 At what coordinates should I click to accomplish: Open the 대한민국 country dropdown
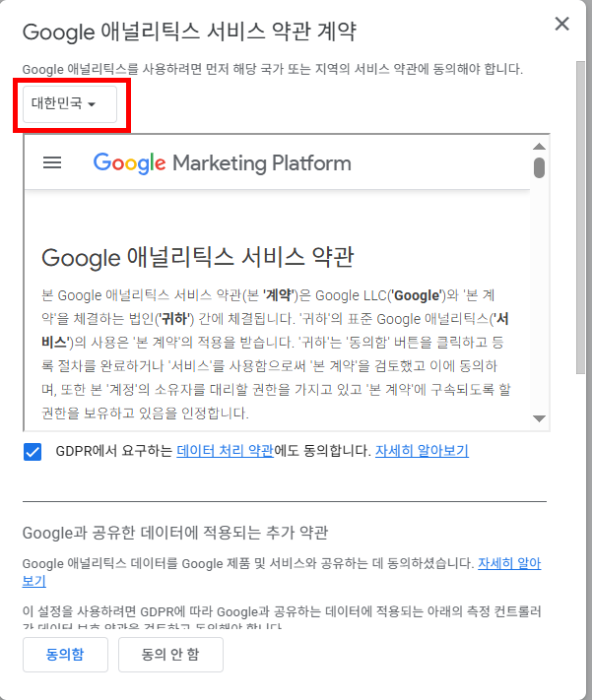click(x=70, y=104)
